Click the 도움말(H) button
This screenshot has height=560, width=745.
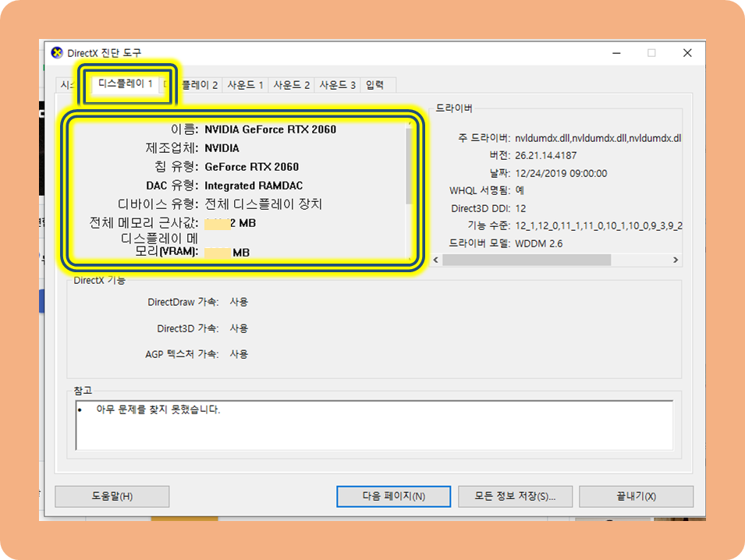pyautogui.click(x=112, y=496)
